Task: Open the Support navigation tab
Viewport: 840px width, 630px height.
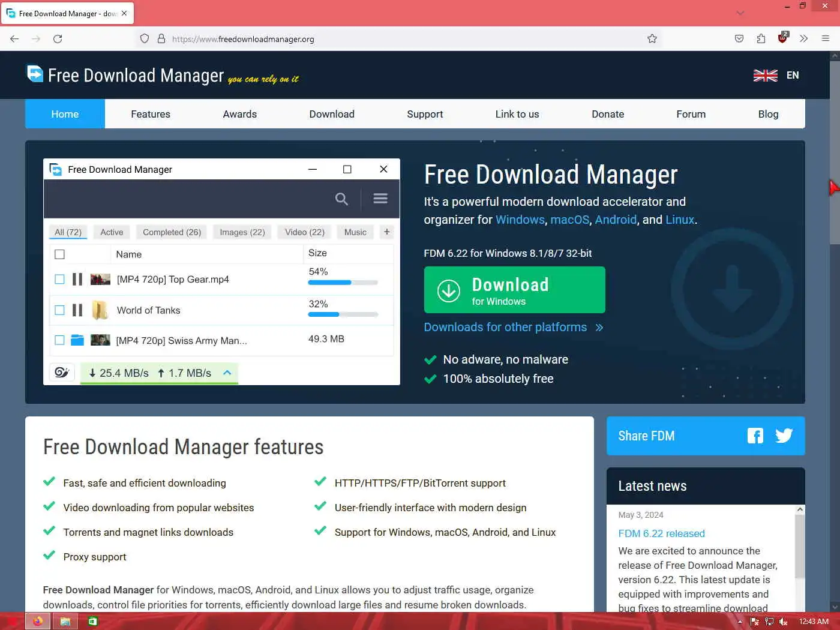Action: (x=425, y=114)
